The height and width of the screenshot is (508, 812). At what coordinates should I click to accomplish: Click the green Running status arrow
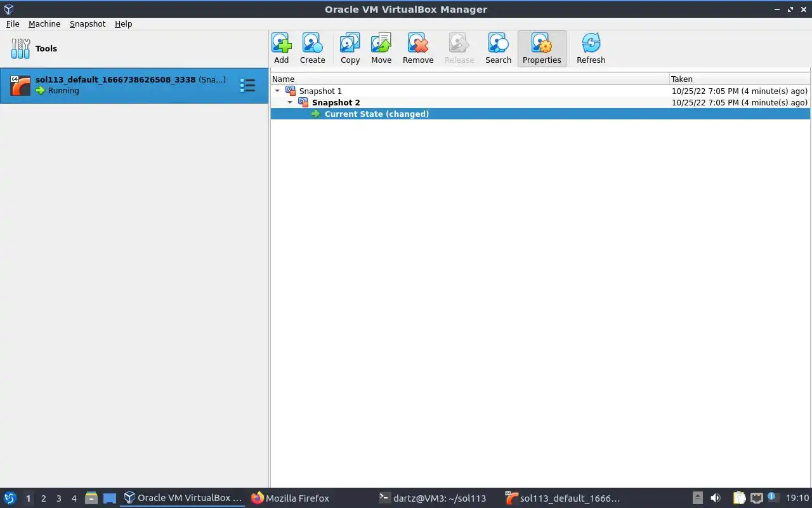41,91
